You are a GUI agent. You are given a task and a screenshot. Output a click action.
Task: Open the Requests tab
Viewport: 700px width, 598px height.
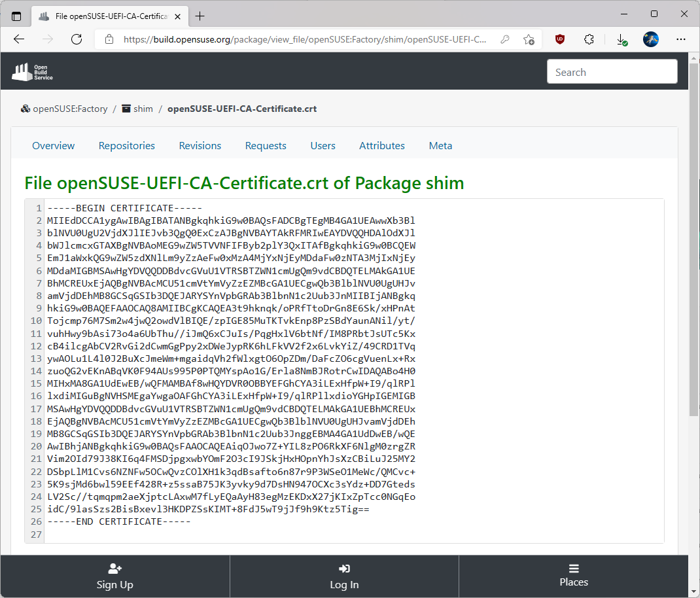pos(266,146)
